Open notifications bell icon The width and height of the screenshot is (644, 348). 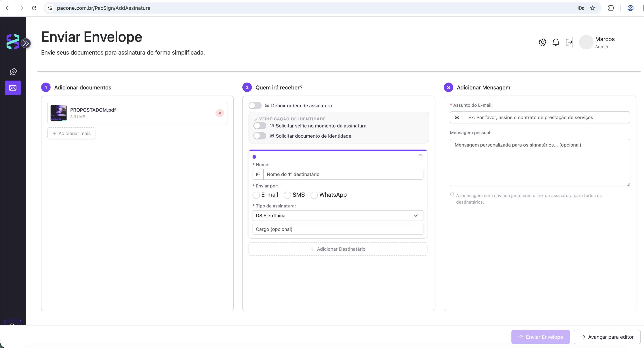tap(556, 42)
